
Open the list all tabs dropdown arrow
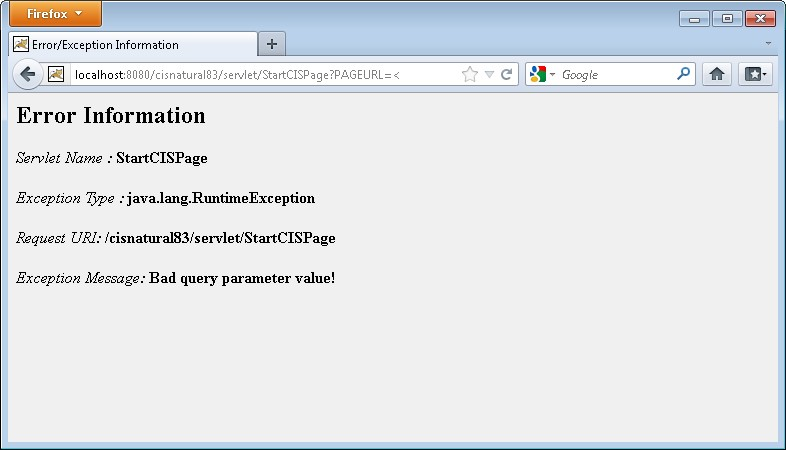click(768, 44)
